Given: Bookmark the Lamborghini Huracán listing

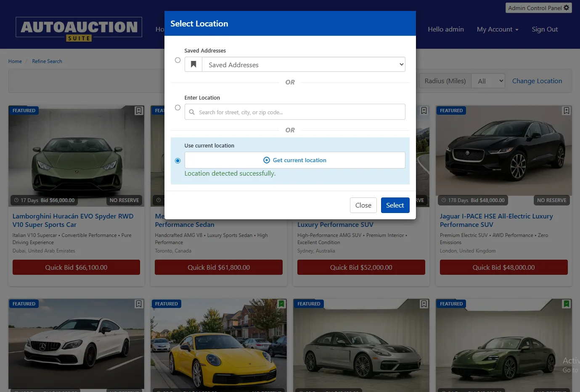Looking at the screenshot, I should click(x=139, y=110).
